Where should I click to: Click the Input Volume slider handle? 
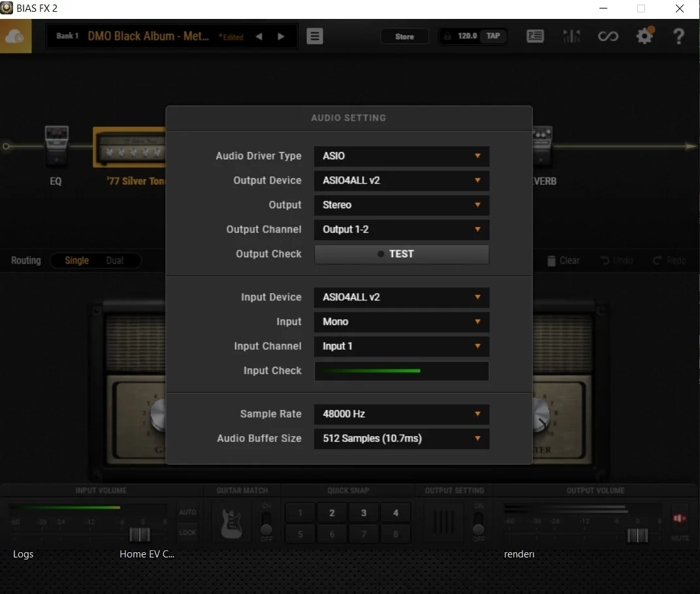point(140,535)
